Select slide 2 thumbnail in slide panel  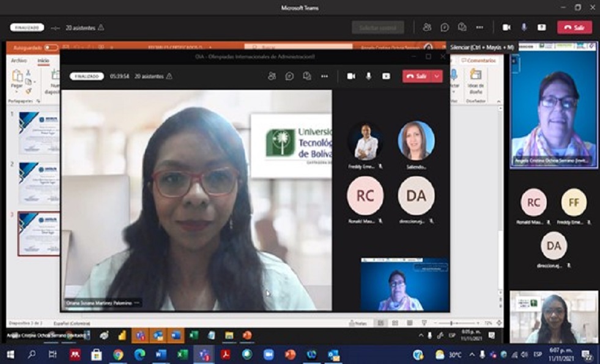(38, 182)
